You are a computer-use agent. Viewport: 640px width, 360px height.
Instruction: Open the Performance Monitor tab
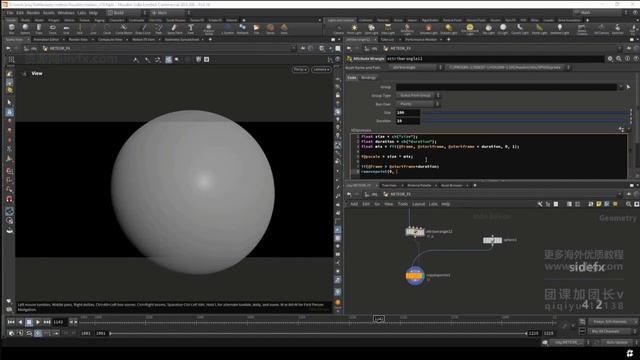(421, 40)
